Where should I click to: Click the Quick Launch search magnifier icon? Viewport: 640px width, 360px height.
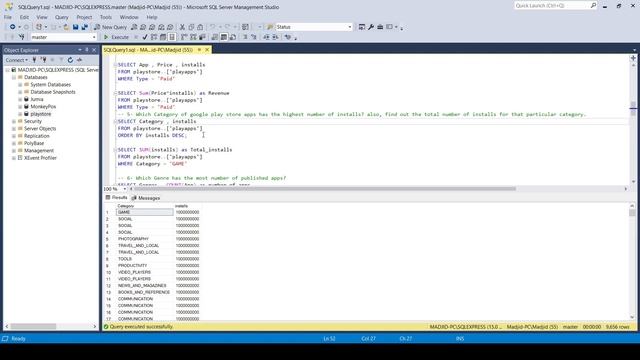click(593, 5)
